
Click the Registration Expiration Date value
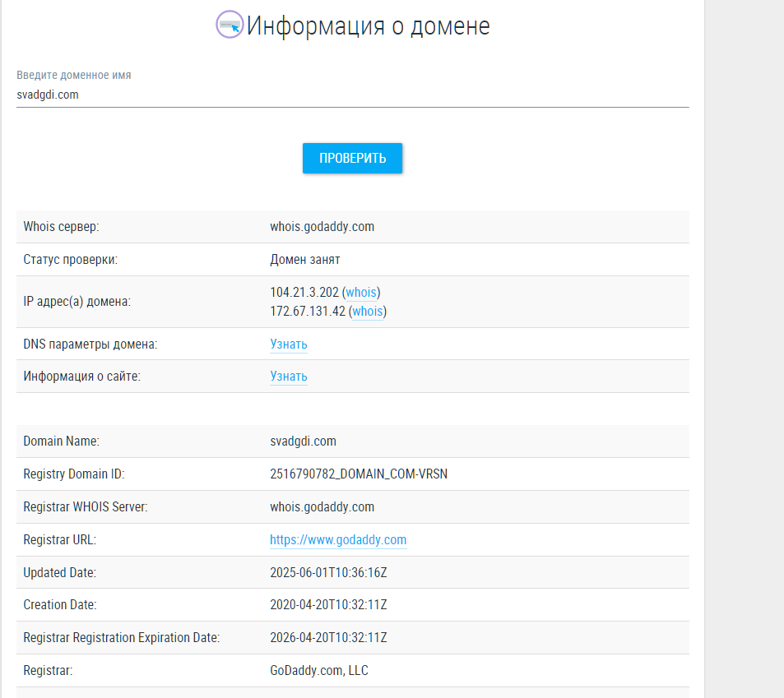click(327, 637)
